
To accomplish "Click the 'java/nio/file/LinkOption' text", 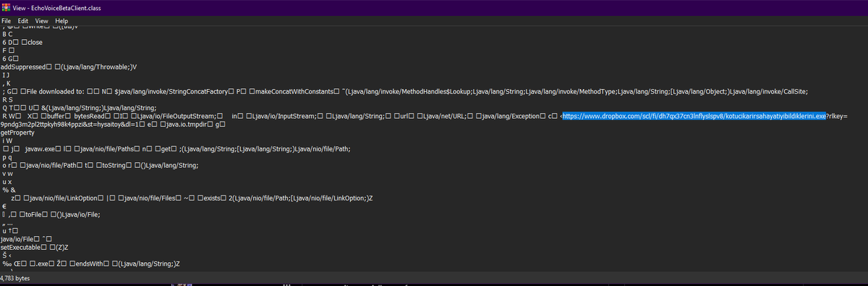I will [x=64, y=198].
